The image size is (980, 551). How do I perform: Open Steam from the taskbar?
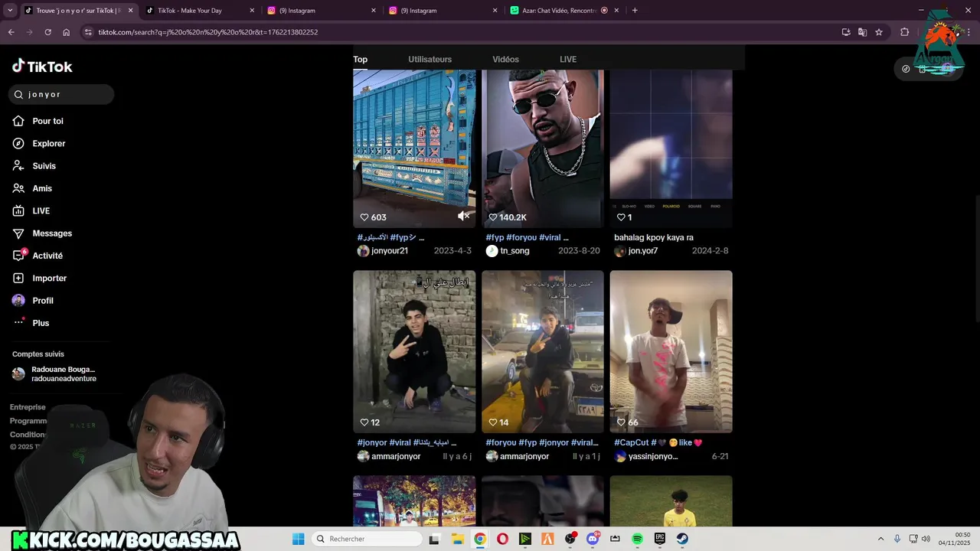click(682, 539)
